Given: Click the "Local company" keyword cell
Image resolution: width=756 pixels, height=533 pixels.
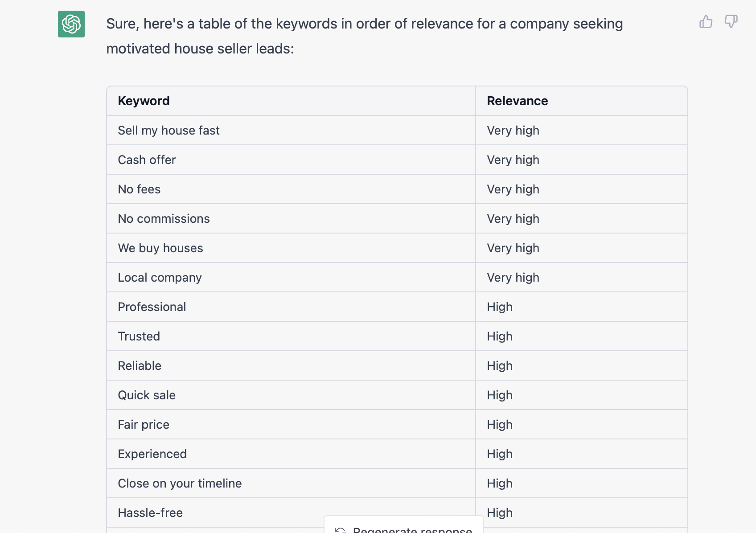Looking at the screenshot, I should (x=160, y=277).
